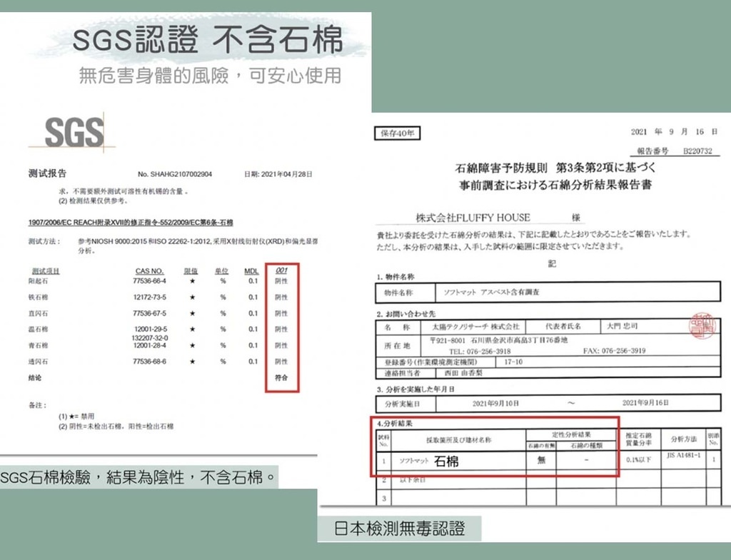Click the boxed "保存40年" label
The image size is (731, 560).
click(x=397, y=133)
